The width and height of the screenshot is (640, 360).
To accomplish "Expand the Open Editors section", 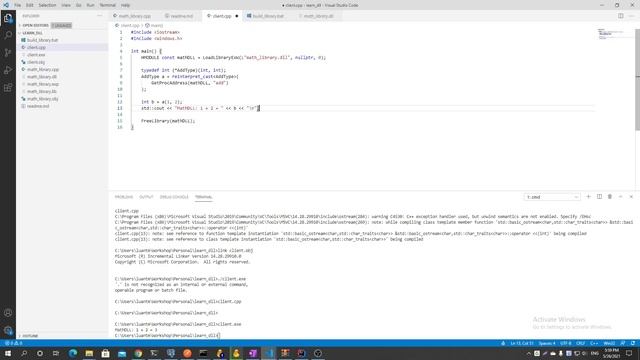I will (35, 25).
